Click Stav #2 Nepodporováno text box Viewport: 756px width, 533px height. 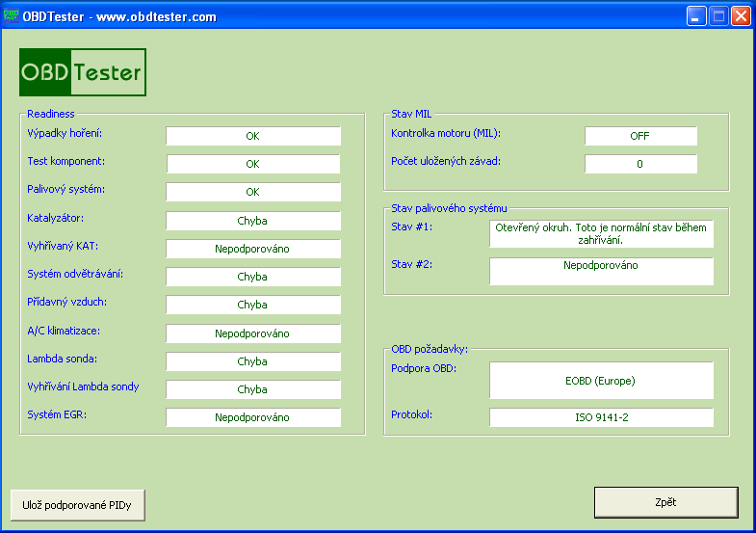(x=601, y=271)
